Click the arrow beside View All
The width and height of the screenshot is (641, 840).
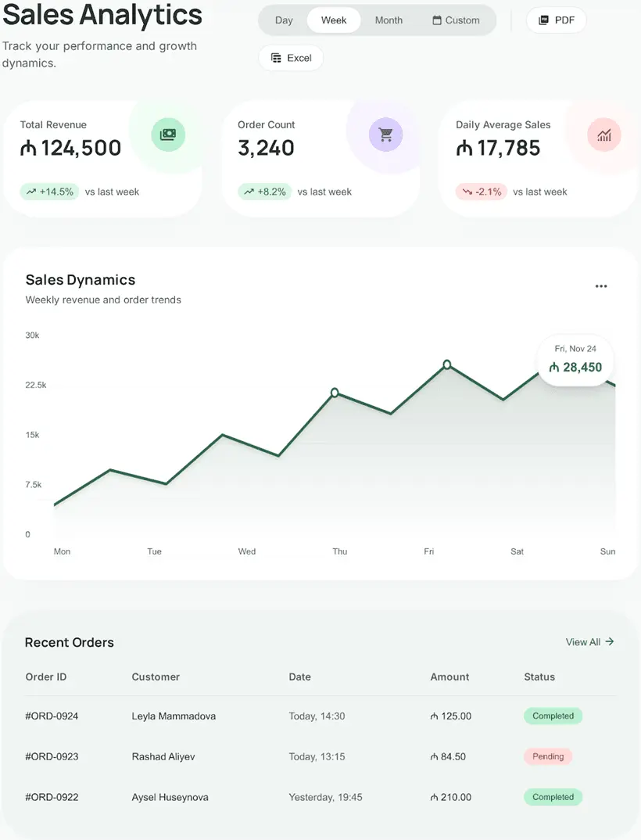tap(610, 641)
